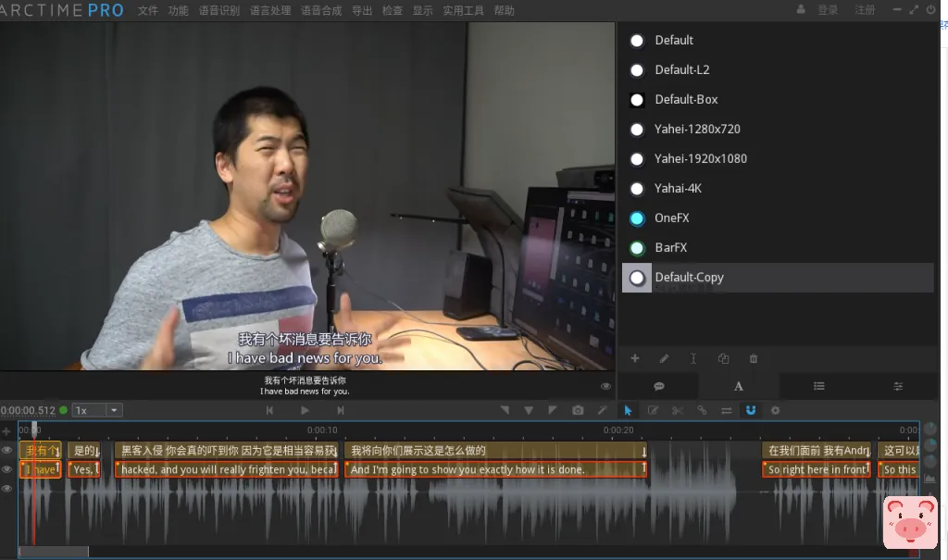The height and width of the screenshot is (560, 948).
Task: Switch to the style tab labeled A
Action: (x=739, y=386)
